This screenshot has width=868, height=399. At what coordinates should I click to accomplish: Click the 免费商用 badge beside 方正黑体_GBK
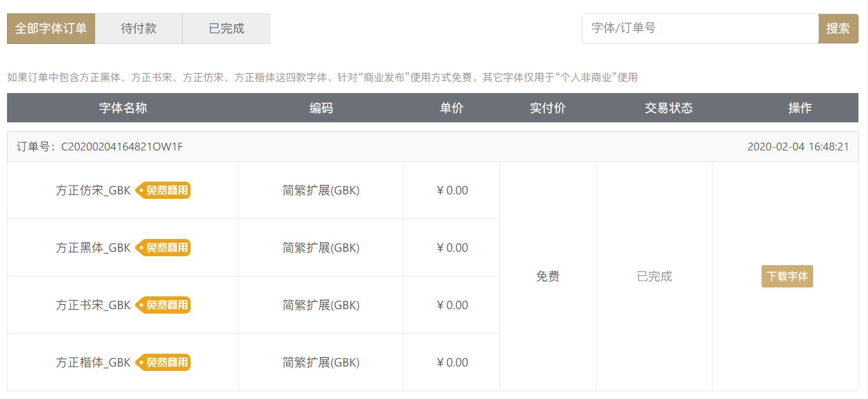point(163,248)
